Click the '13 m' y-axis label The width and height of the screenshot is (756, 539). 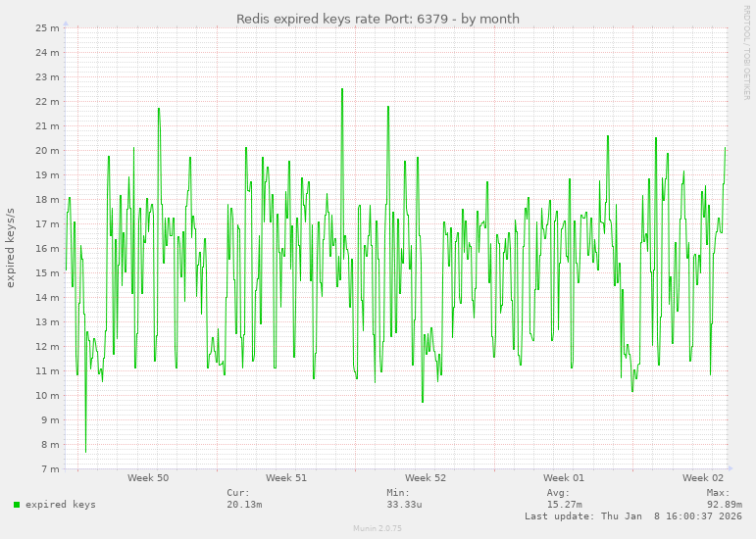click(47, 322)
